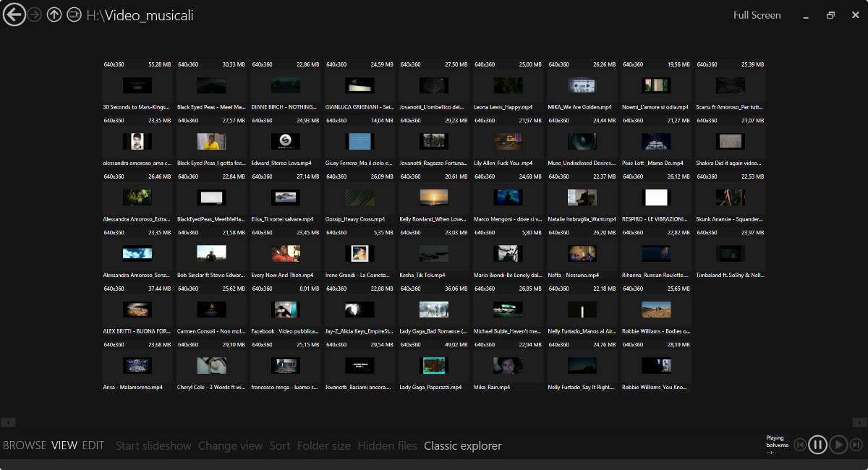Switch to the EDIT tab
The height and width of the screenshot is (470, 868).
[93, 445]
